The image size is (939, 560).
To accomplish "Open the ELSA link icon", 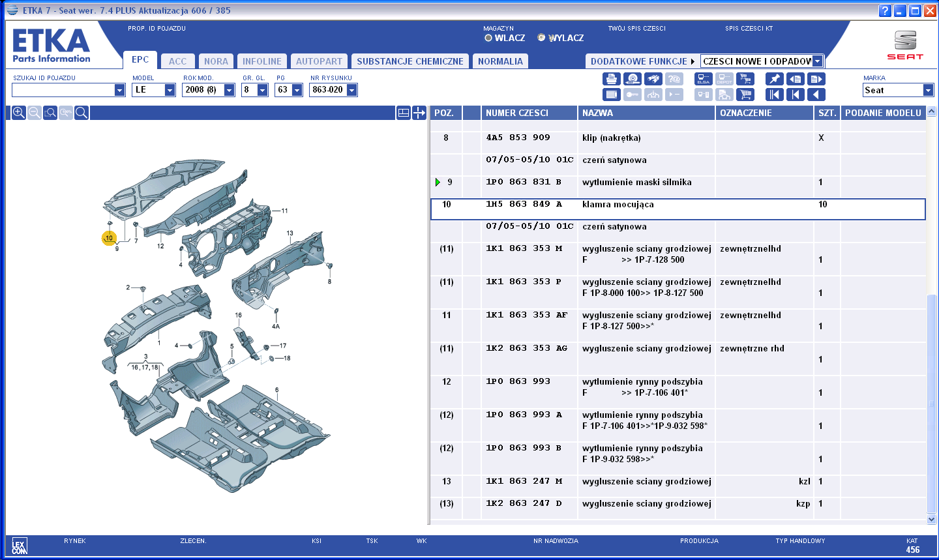I will click(704, 79).
